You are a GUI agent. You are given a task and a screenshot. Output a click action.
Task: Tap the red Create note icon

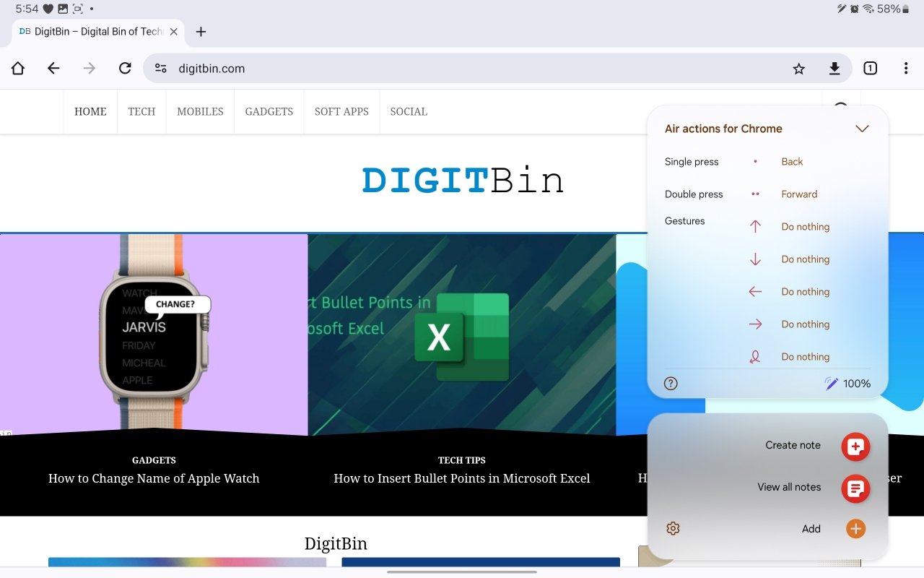pyautogui.click(x=855, y=447)
